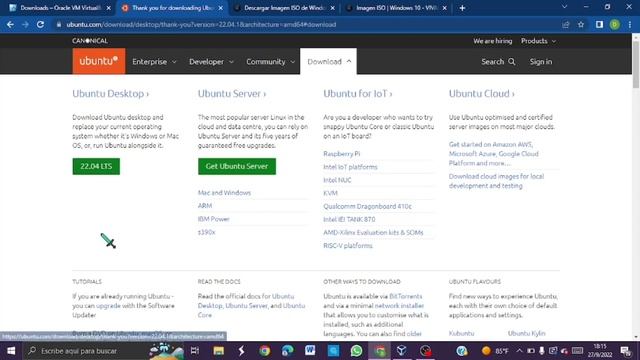View site information lock icon
640x360 pixels.
point(59,24)
